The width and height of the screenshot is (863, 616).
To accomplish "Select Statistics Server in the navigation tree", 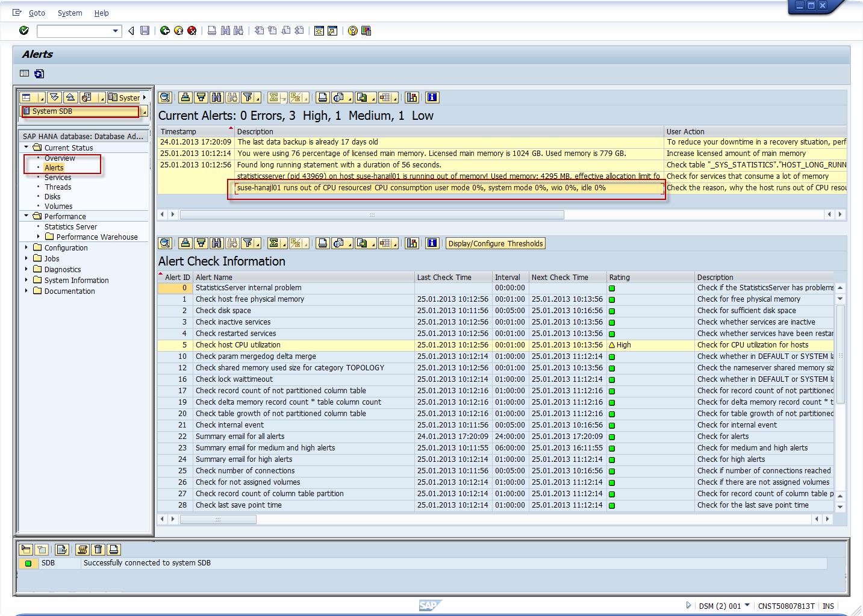I will click(70, 226).
